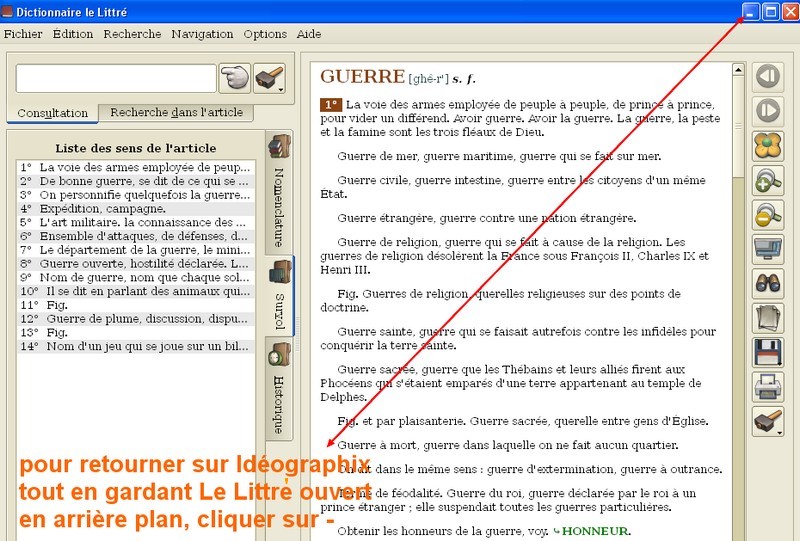Open the Recherche menu
800x541 pixels.
point(132,34)
